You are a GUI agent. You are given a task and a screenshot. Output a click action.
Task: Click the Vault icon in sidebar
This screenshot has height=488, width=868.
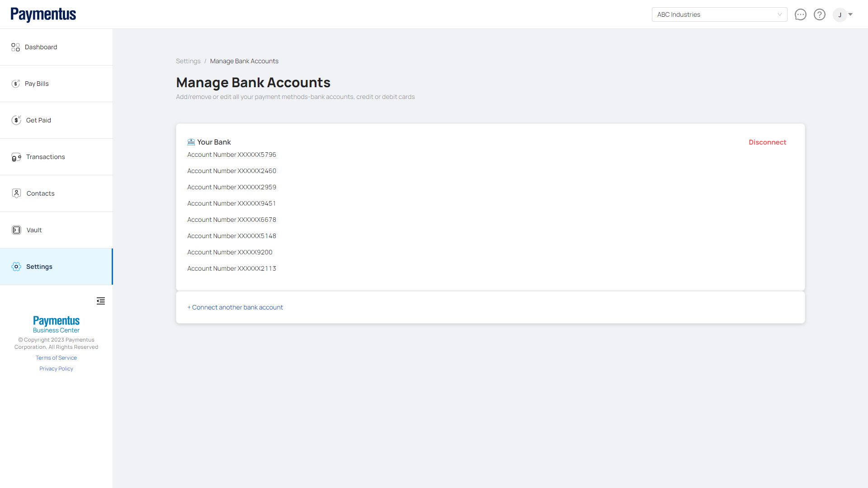[x=16, y=230]
